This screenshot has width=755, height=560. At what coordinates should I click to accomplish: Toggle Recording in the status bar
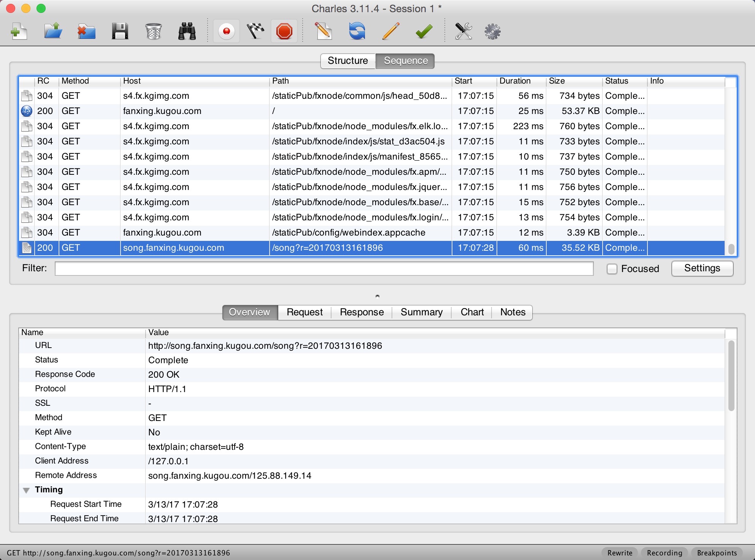click(x=664, y=553)
